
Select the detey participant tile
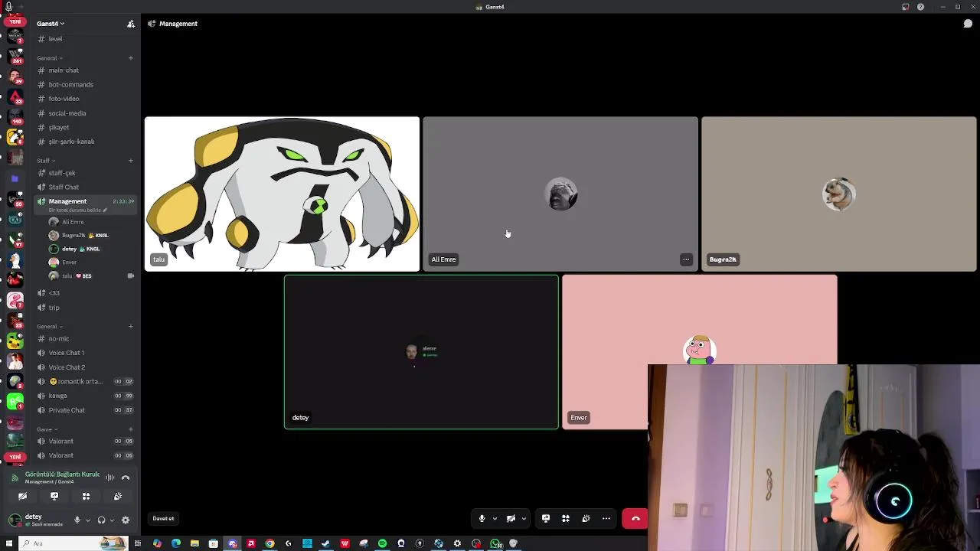pyautogui.click(x=421, y=352)
